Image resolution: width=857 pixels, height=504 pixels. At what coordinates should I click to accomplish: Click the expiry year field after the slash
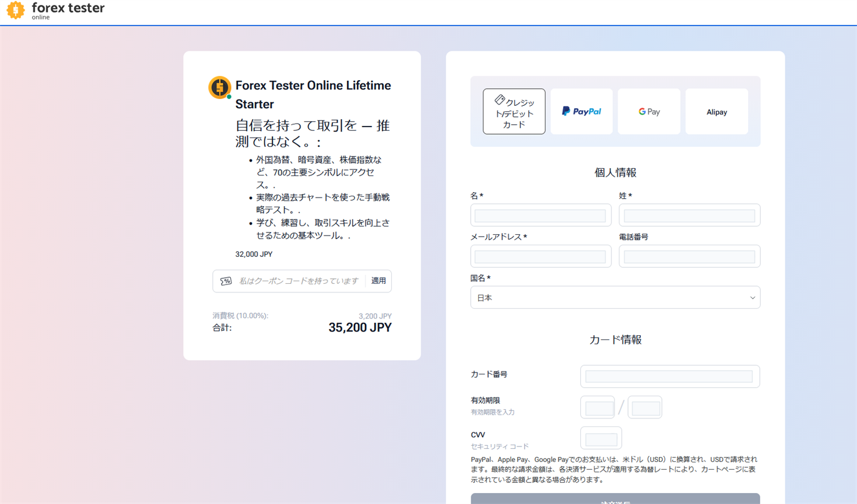click(645, 407)
